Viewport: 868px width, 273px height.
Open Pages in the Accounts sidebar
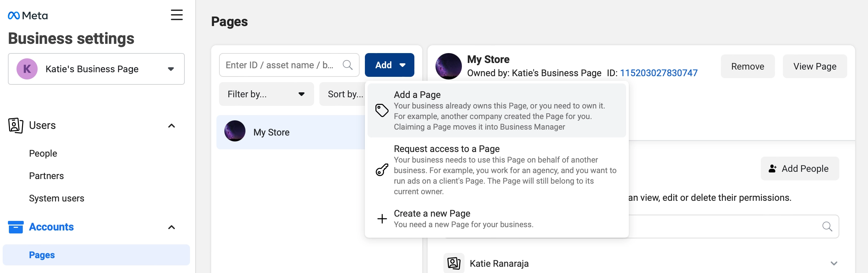click(96, 255)
